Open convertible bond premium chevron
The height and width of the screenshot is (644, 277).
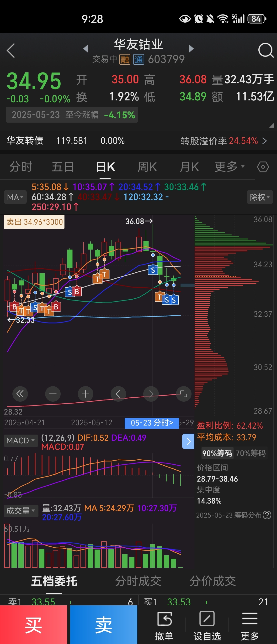[x=265, y=141]
